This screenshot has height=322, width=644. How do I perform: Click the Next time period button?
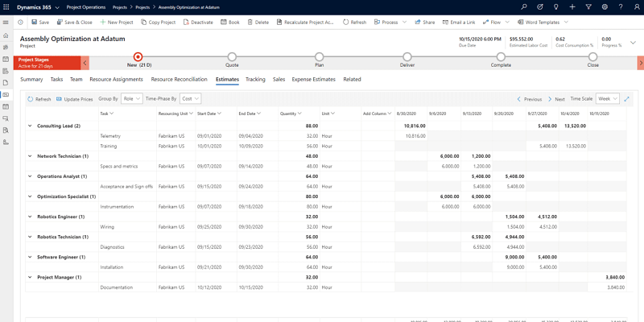point(556,99)
